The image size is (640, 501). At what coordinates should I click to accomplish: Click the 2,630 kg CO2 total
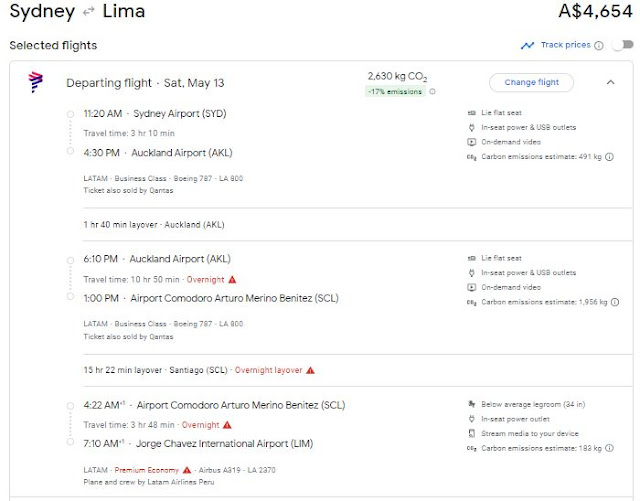pos(397,76)
